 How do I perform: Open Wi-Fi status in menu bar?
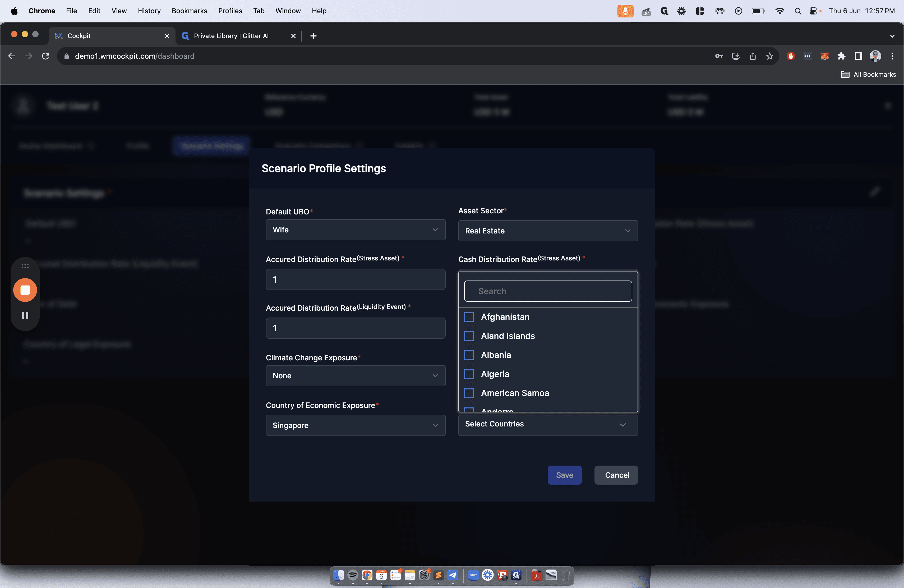[x=780, y=11]
